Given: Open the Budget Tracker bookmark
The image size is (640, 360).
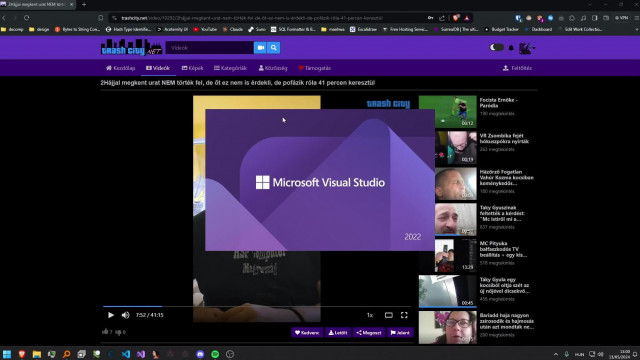Looking at the screenshot, I should coord(501,29).
